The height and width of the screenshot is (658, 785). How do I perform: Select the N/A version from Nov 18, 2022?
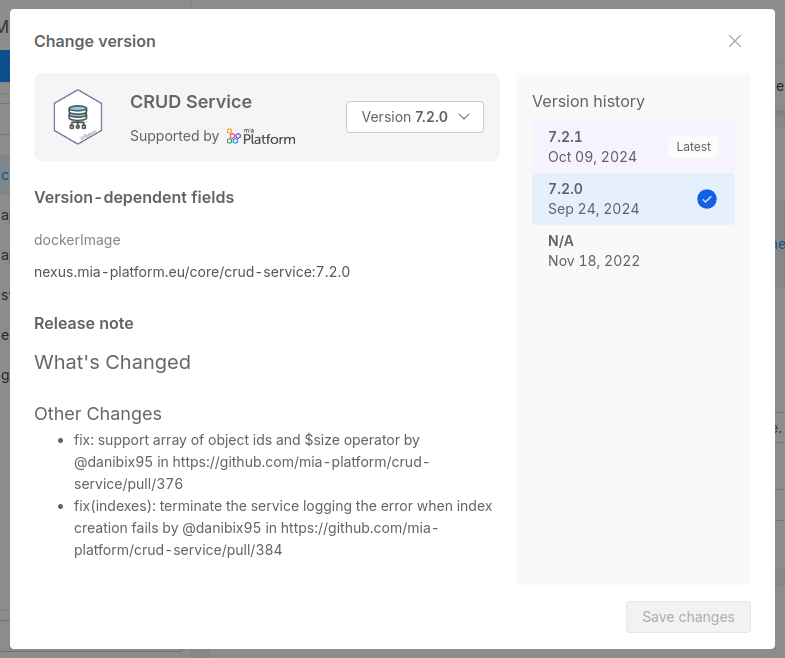tap(633, 251)
